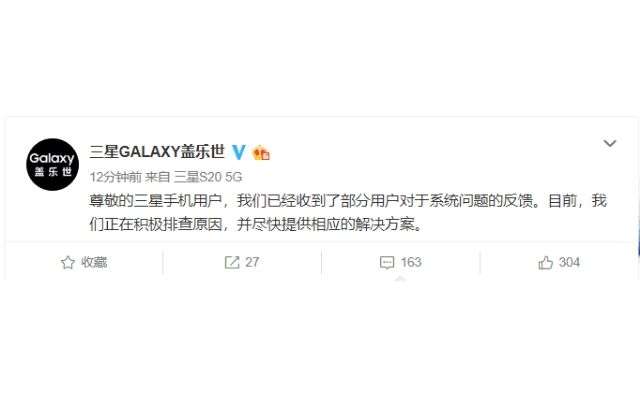This screenshot has height=400, width=640.
Task: Click the star favorite icon
Action: tap(68, 262)
